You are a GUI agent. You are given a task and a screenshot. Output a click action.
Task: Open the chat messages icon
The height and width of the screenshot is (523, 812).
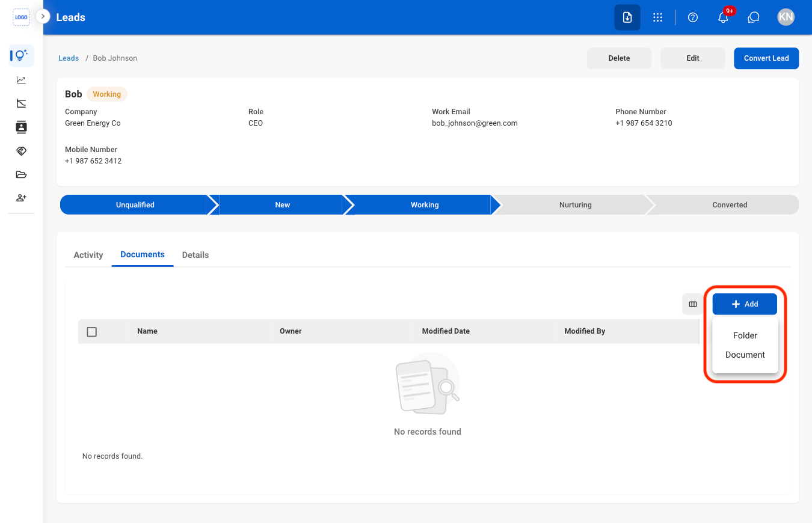(754, 17)
